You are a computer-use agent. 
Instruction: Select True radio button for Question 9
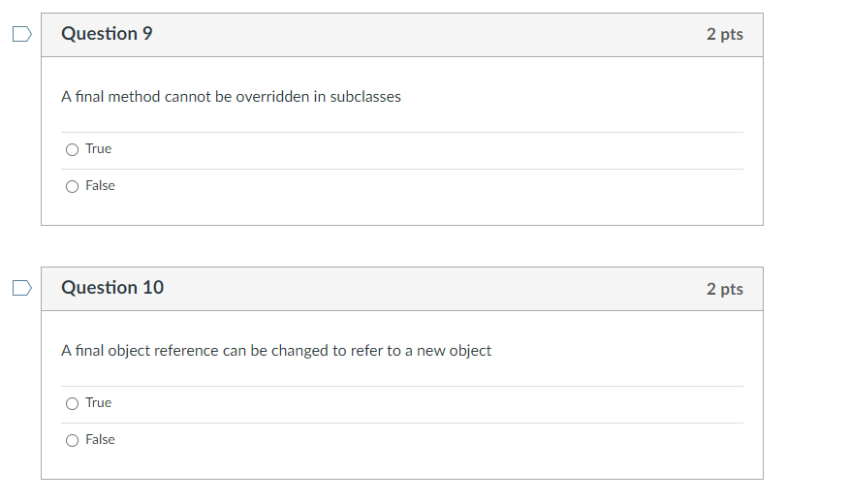pos(72,149)
